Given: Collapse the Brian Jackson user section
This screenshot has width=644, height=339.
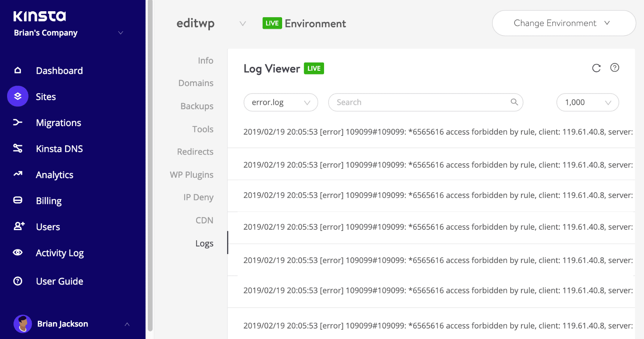Looking at the screenshot, I should pos(128,324).
